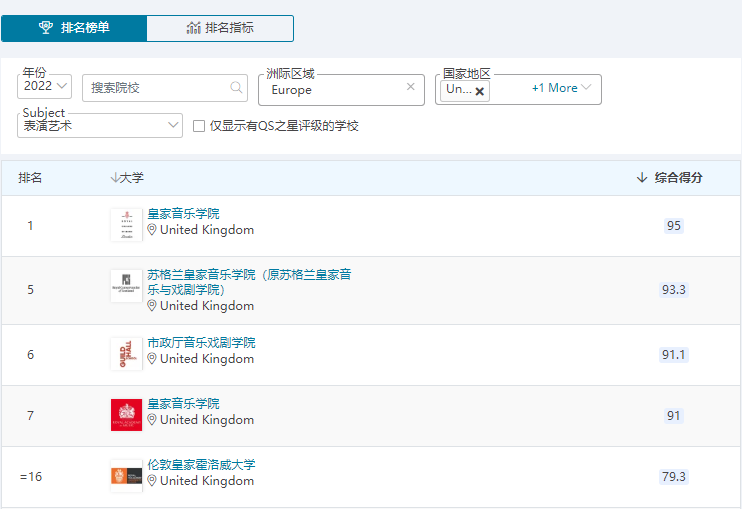Click the score 79.3 cell
742x509 pixels.
pos(673,477)
